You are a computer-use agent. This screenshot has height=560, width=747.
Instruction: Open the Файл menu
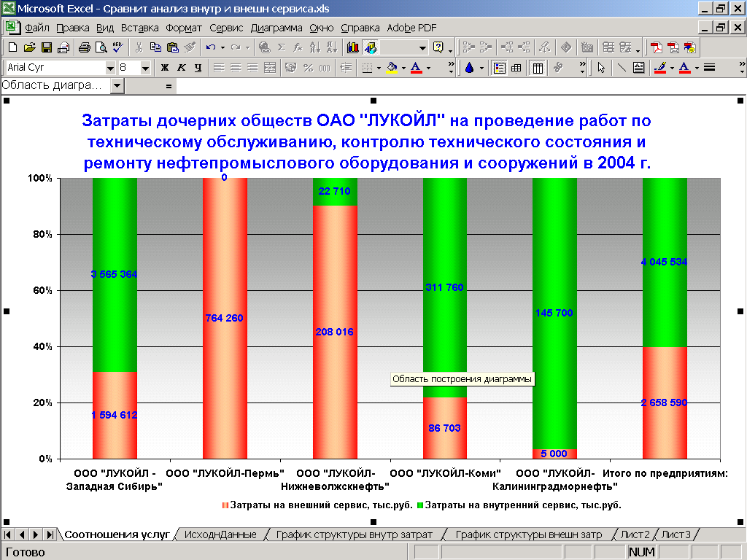click(36, 28)
